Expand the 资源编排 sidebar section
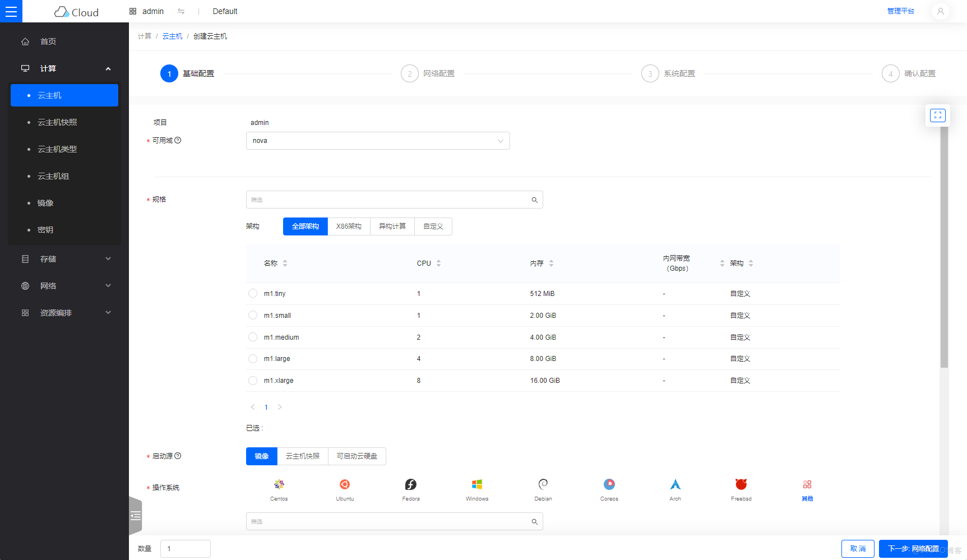This screenshot has height=560, width=967. pyautogui.click(x=108, y=313)
